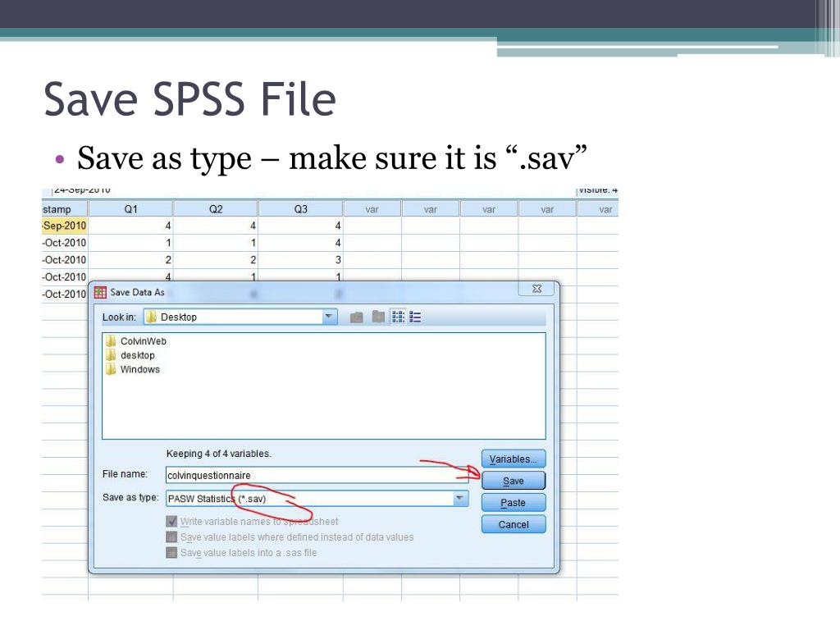Click the up one level folder icon

point(357,316)
